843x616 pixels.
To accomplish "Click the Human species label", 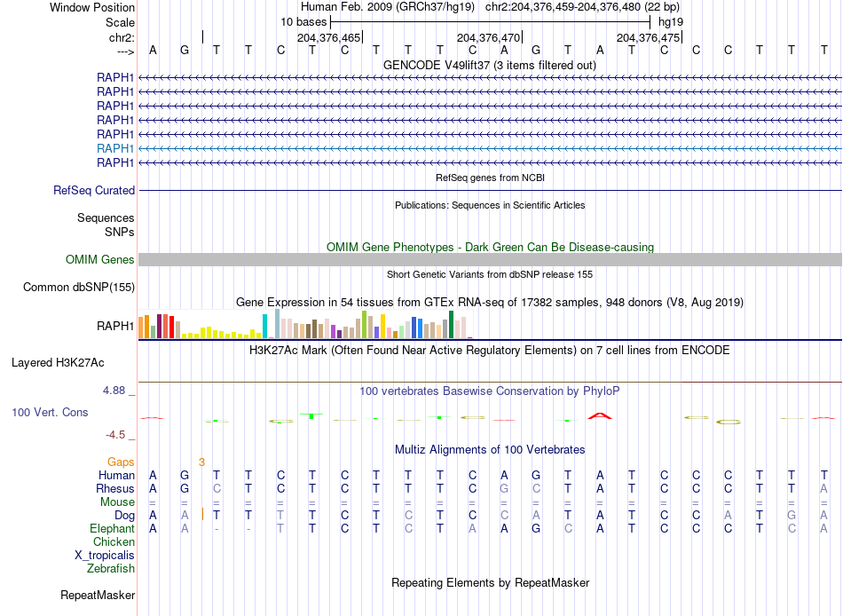I will (116, 476).
